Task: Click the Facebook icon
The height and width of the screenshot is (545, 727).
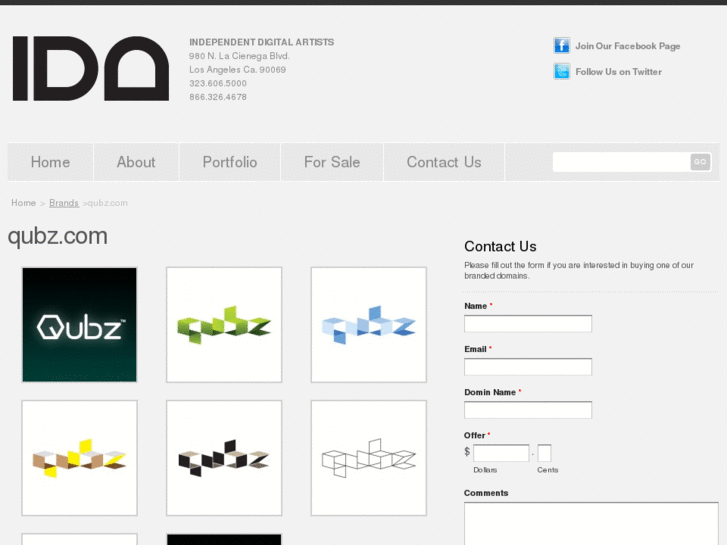Action: click(x=561, y=46)
